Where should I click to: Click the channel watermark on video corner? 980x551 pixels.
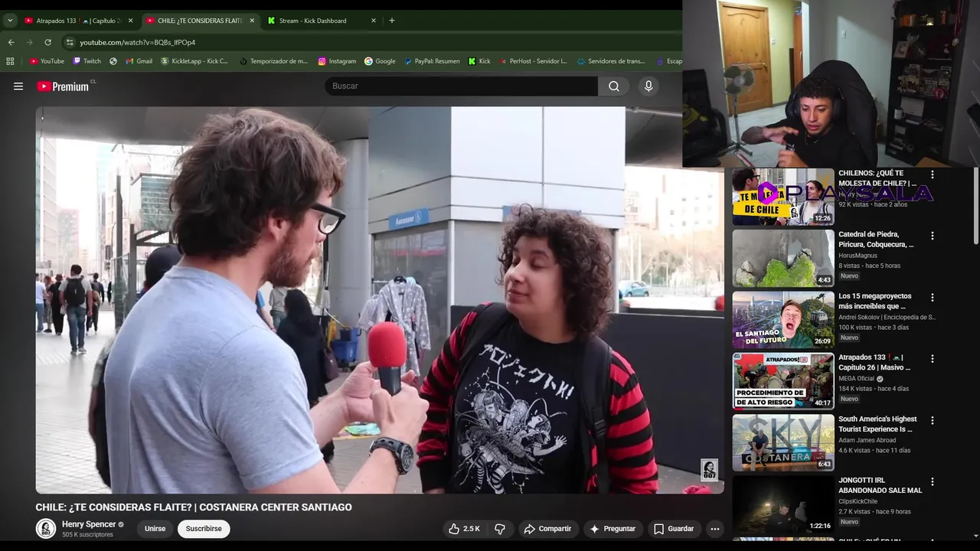710,470
